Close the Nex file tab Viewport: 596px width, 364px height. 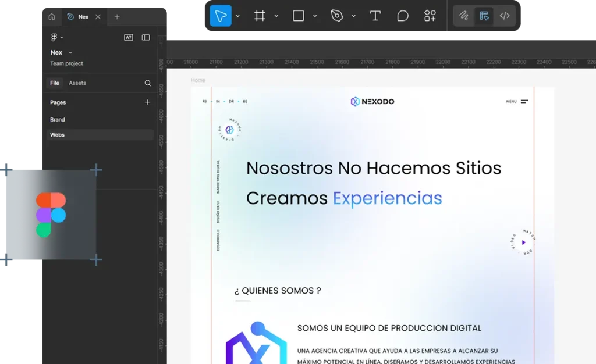pos(98,17)
